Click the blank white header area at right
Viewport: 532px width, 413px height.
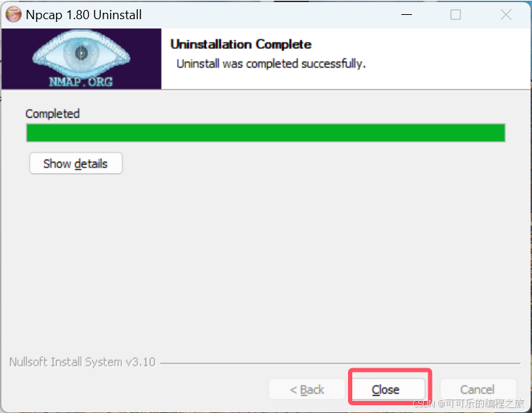448,58
